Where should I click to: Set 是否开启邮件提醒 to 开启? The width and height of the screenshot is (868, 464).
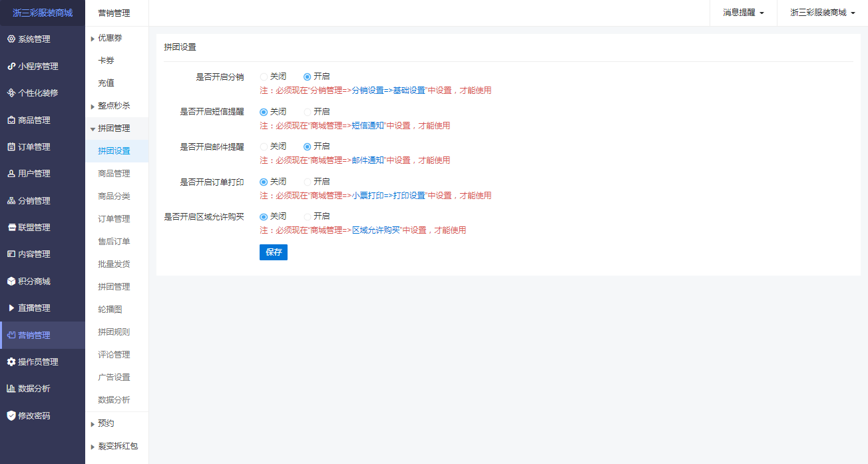[x=307, y=146]
